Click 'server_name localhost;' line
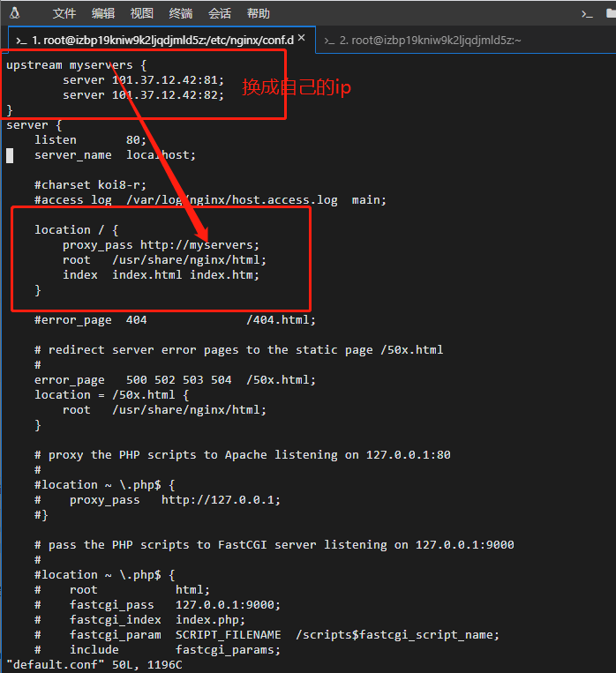Screen dimensions: 616x673 point(115,155)
